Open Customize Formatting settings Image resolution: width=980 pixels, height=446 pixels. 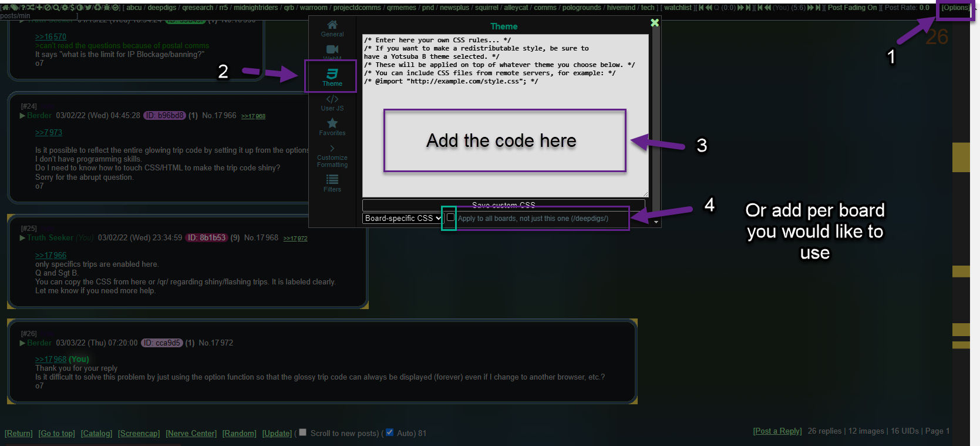point(332,156)
